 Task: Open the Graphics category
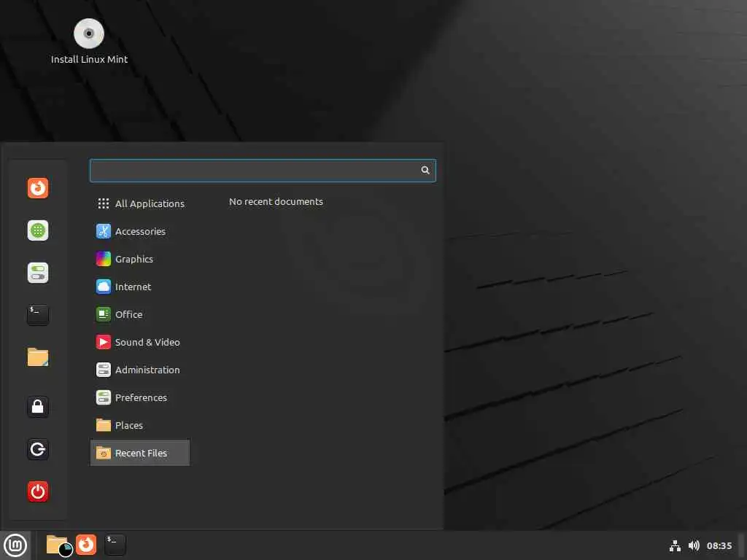(x=140, y=259)
